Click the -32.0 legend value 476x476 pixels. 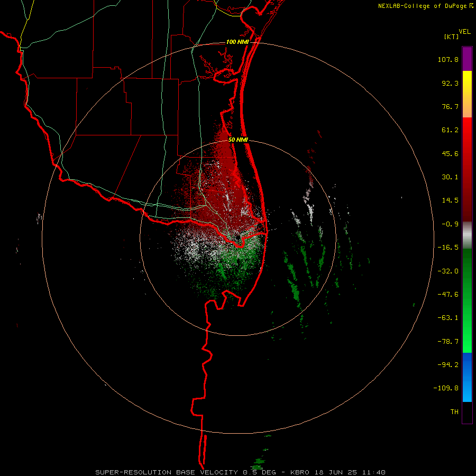(448, 271)
